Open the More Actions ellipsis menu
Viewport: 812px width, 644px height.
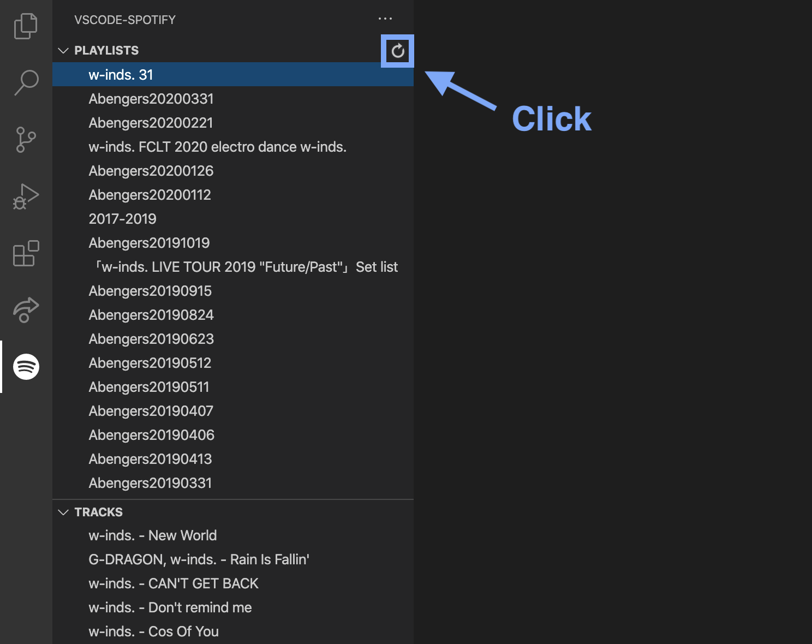point(385,19)
